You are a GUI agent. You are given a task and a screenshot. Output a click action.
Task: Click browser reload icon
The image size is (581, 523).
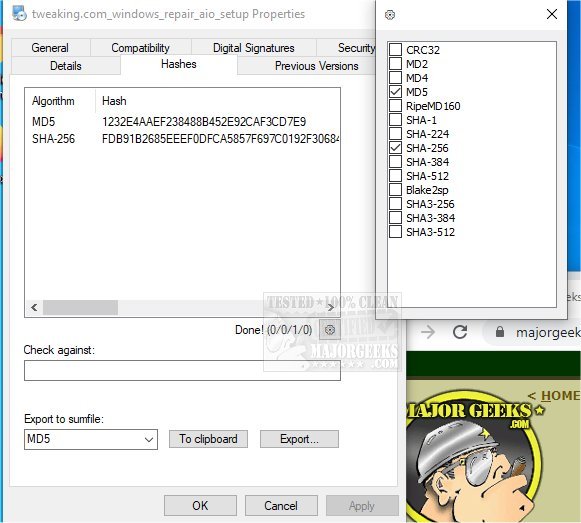pyautogui.click(x=460, y=332)
